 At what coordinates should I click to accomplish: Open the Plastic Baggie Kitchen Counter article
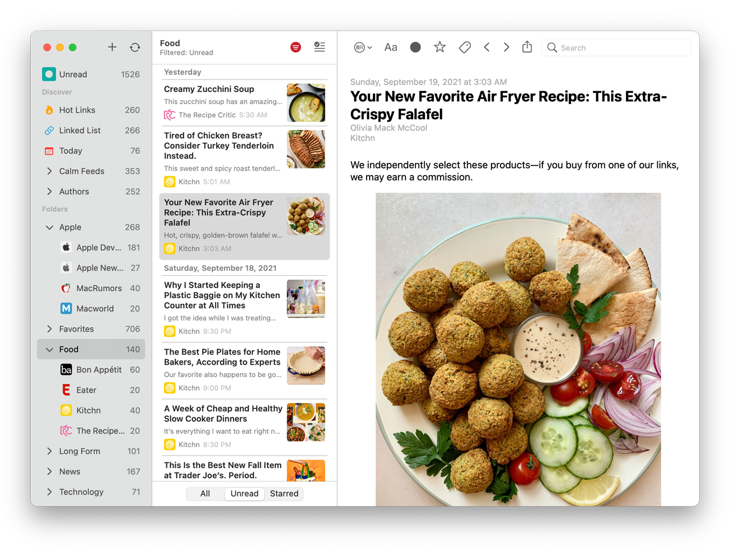(245, 308)
